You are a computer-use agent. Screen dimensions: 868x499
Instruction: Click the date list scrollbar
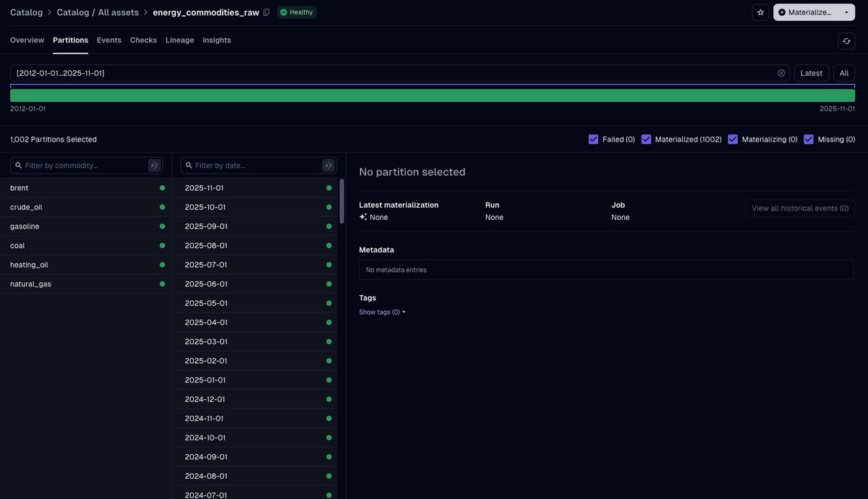click(x=341, y=201)
